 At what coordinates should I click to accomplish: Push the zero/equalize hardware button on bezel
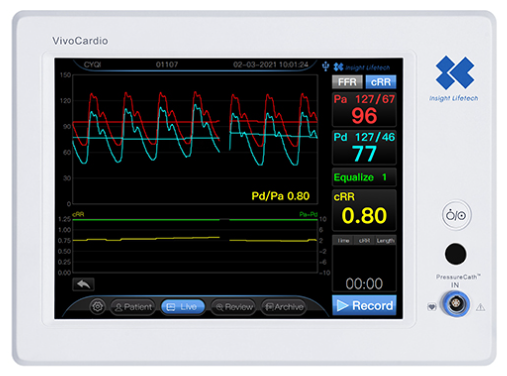pos(456,215)
